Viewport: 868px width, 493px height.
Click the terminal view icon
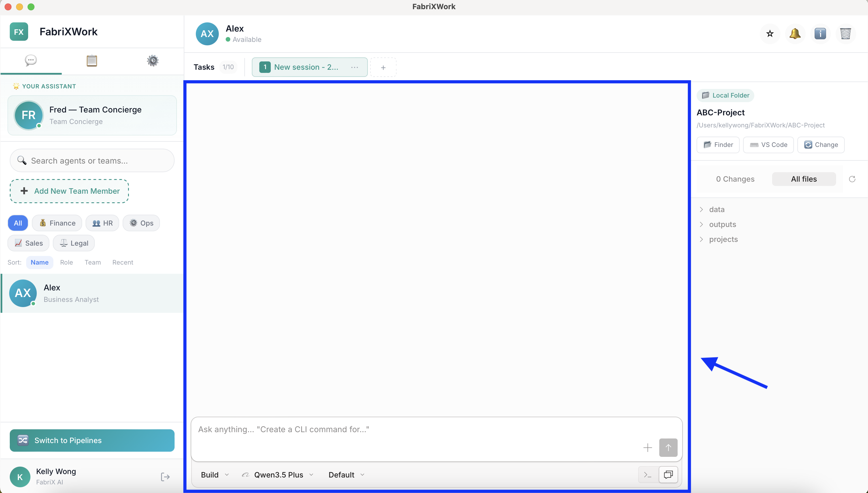click(x=647, y=475)
